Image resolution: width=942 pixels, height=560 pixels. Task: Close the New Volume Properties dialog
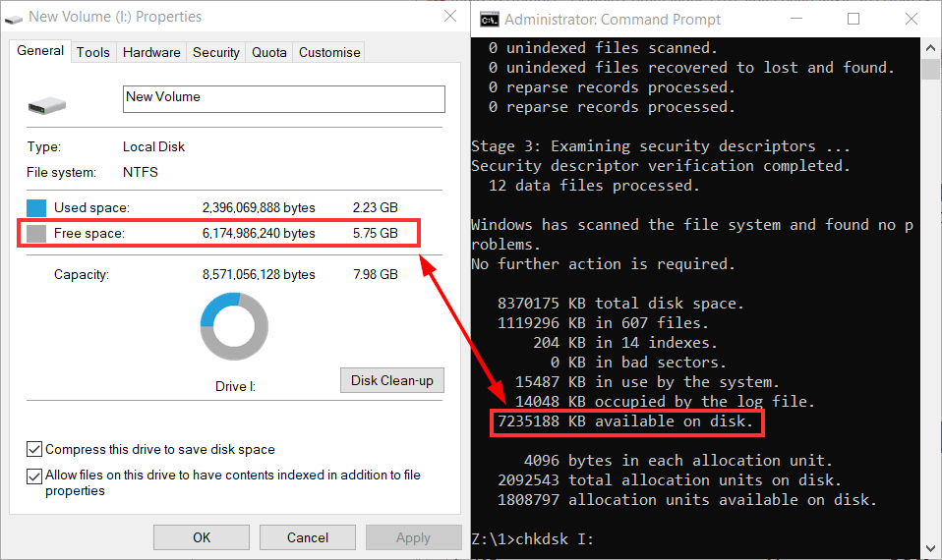pos(450,16)
